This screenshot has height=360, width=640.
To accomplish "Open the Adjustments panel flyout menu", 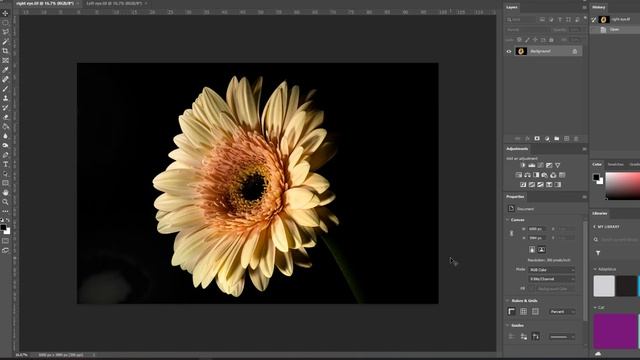I will pyautogui.click(x=584, y=149).
